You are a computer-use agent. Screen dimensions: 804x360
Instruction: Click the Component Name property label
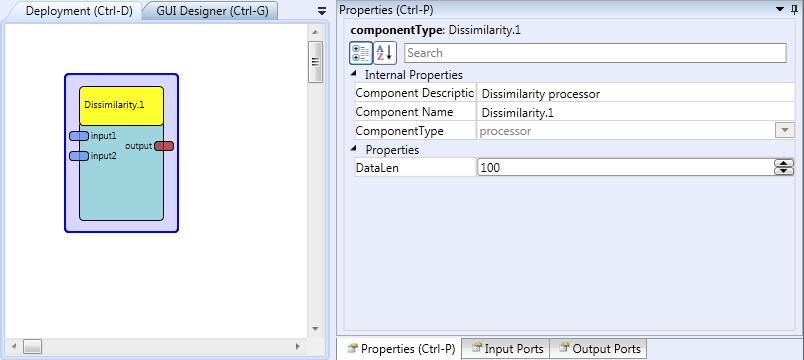tap(404, 112)
